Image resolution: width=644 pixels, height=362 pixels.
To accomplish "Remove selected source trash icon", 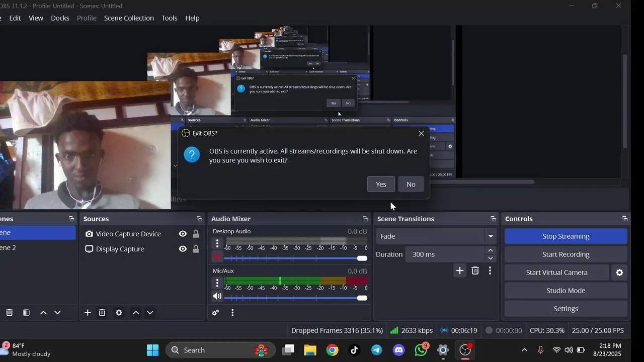I will point(102,313).
